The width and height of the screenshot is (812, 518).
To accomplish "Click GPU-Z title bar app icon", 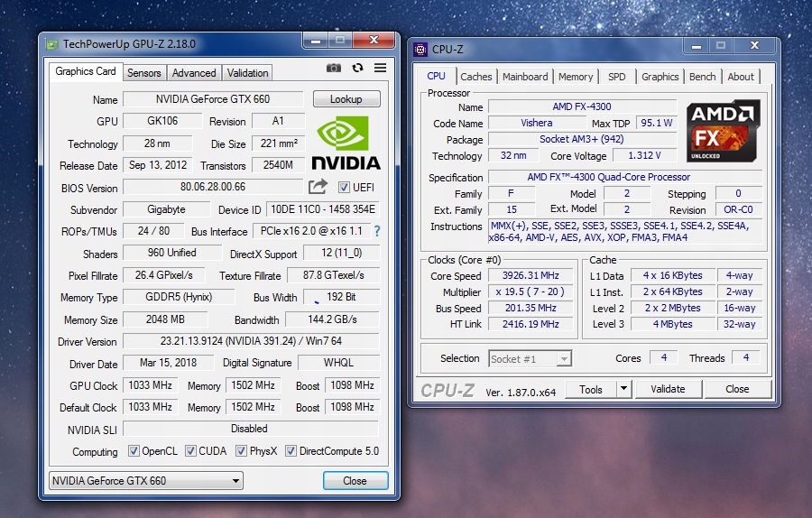I will (51, 44).
